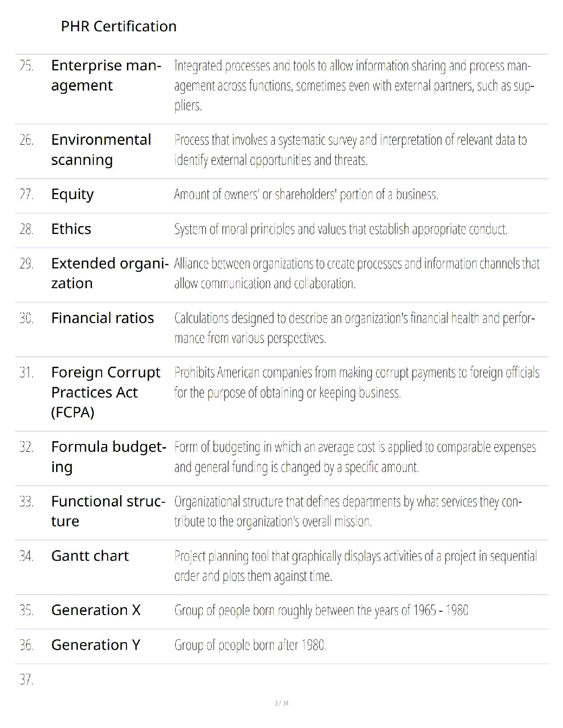The width and height of the screenshot is (563, 728).
Task: Click the 'Financial ratios' term
Action: pyautogui.click(x=102, y=318)
